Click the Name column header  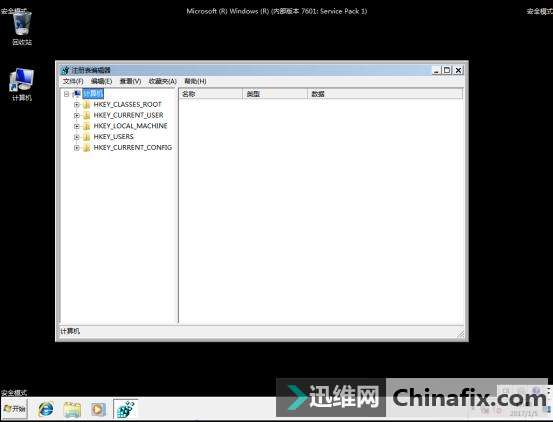[x=211, y=94]
